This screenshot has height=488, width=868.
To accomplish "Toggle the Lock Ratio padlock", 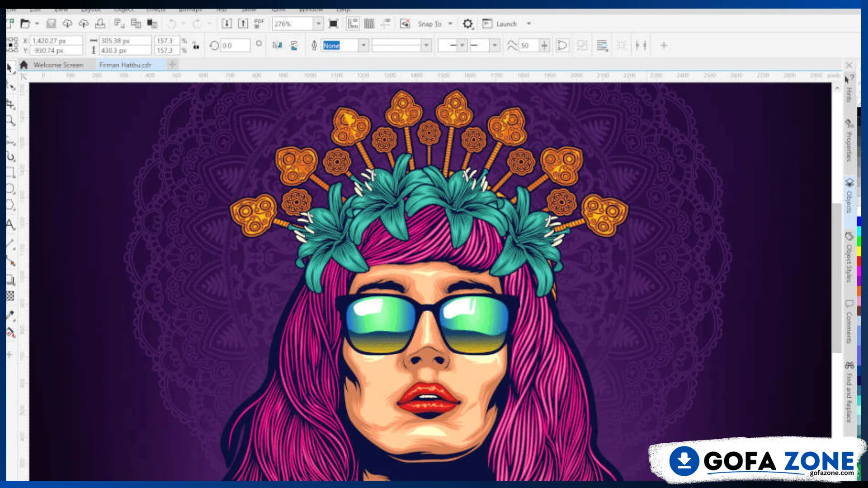I will [x=196, y=45].
